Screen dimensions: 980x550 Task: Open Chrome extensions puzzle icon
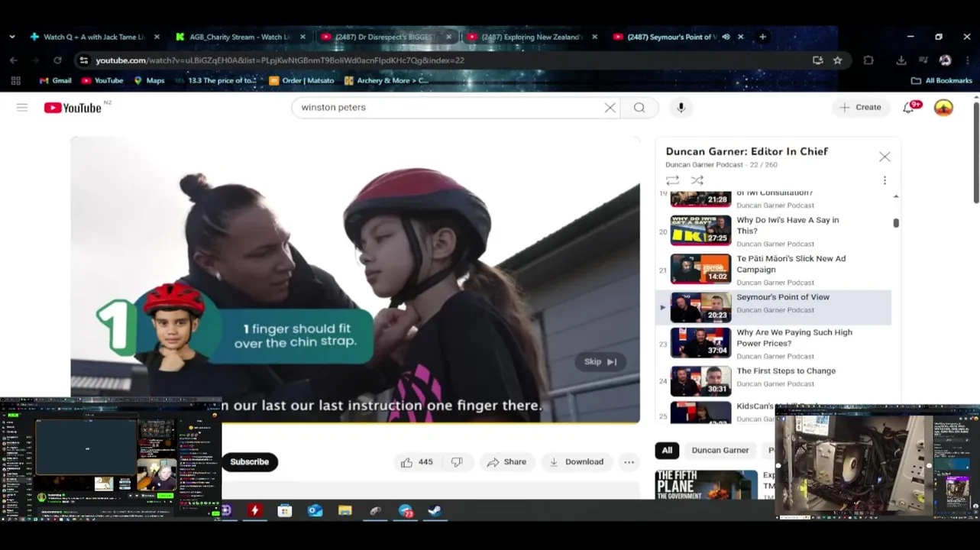[868, 60]
